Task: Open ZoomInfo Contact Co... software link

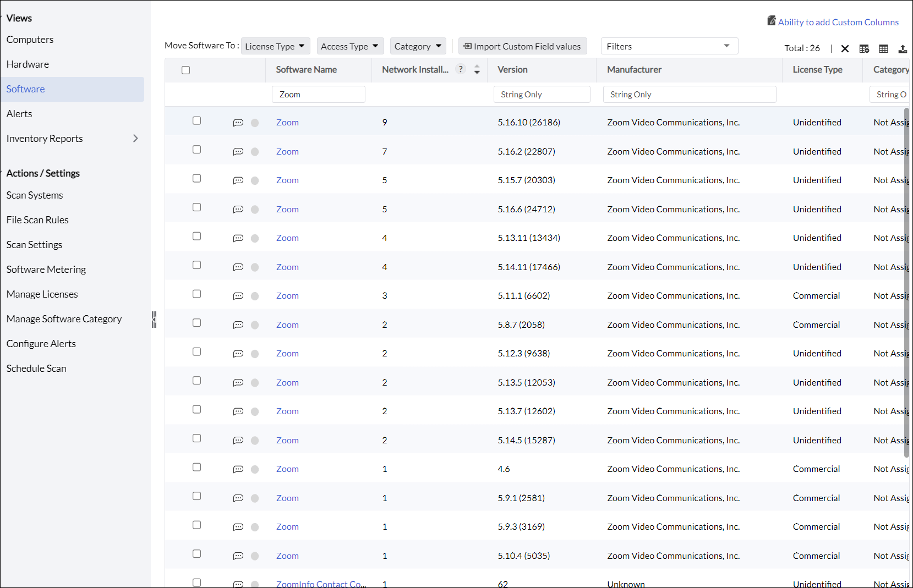Action: [321, 584]
